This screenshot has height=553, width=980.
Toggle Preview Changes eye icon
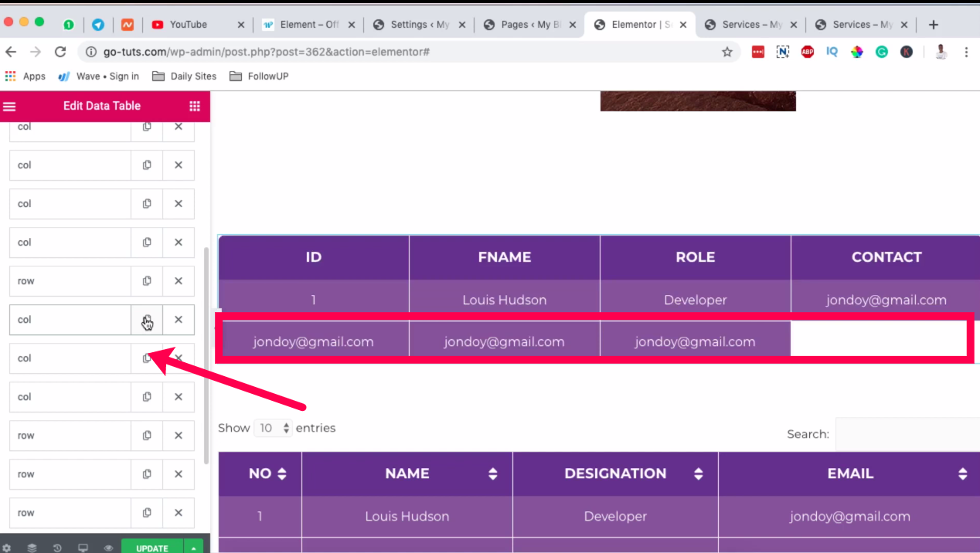[108, 548]
